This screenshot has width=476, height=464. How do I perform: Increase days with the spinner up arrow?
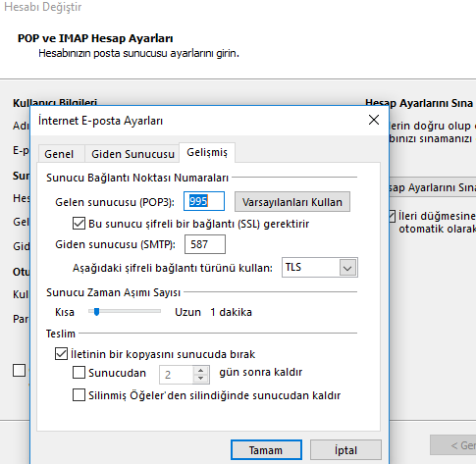(200, 371)
